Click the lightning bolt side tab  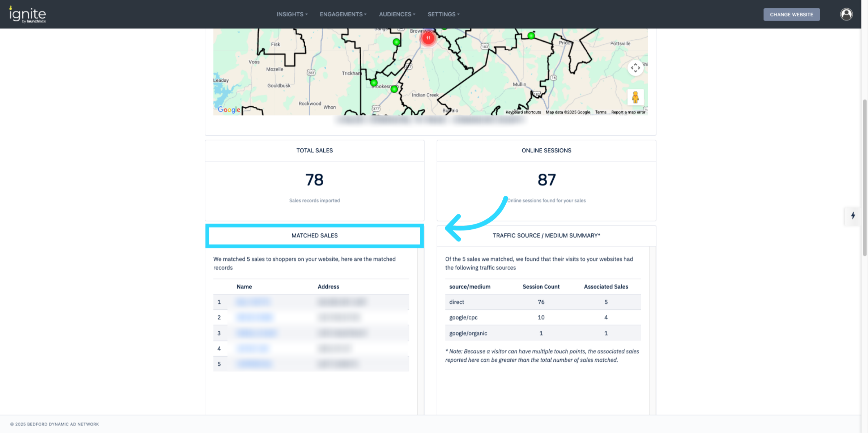click(853, 216)
